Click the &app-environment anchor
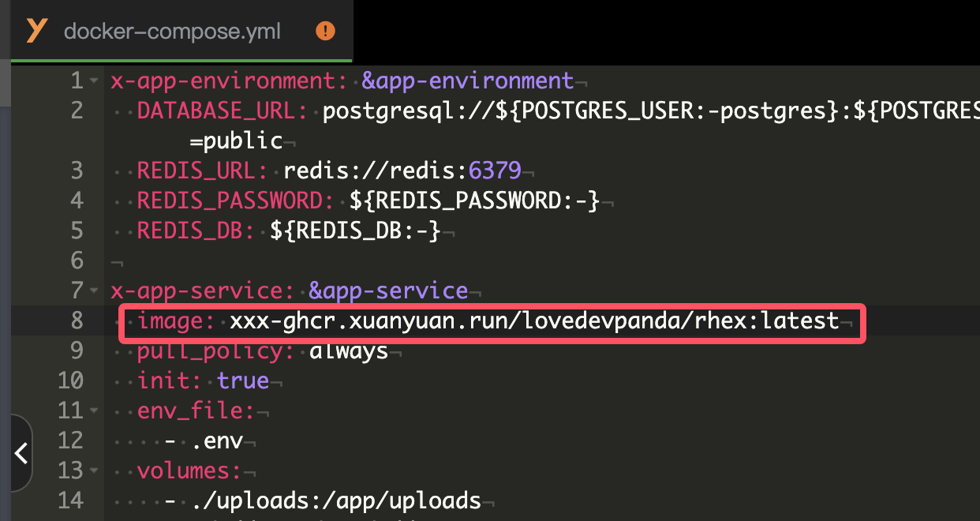 tap(467, 81)
